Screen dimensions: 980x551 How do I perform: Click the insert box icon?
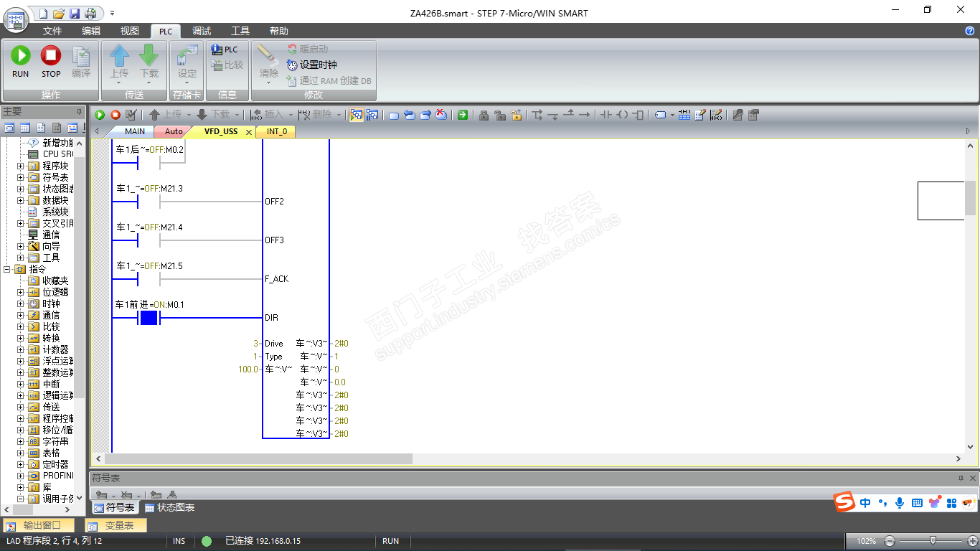tap(638, 115)
